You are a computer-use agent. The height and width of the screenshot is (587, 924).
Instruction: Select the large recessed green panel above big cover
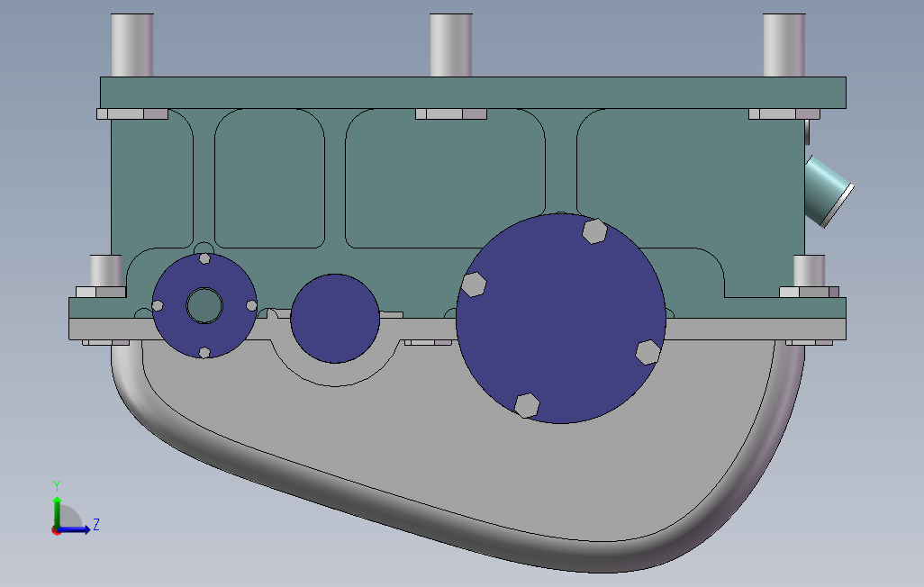[x=445, y=178]
